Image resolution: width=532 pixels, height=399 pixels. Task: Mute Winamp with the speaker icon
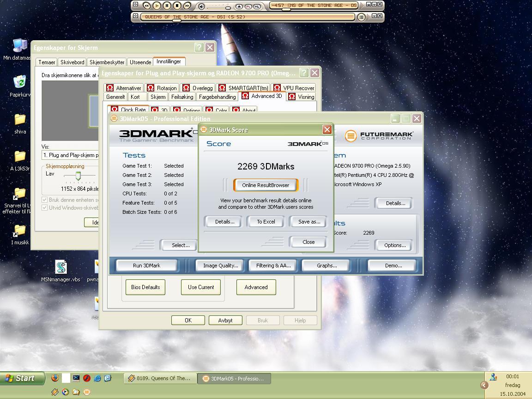[201, 6]
